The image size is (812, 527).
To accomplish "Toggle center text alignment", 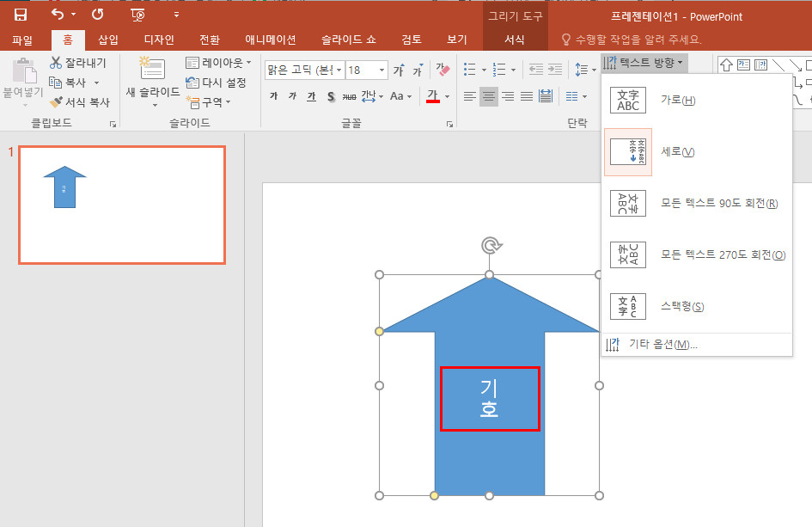I will [x=489, y=96].
